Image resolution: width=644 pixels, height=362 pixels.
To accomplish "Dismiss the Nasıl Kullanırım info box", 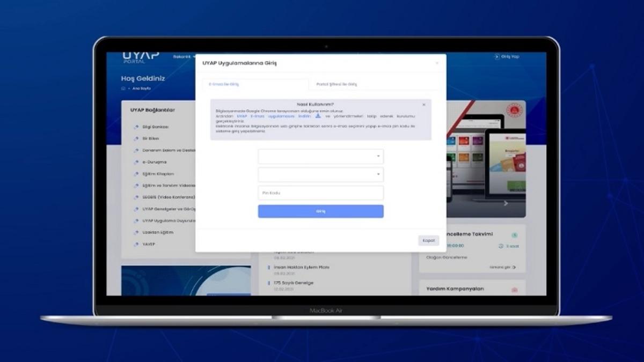I will (x=423, y=105).
